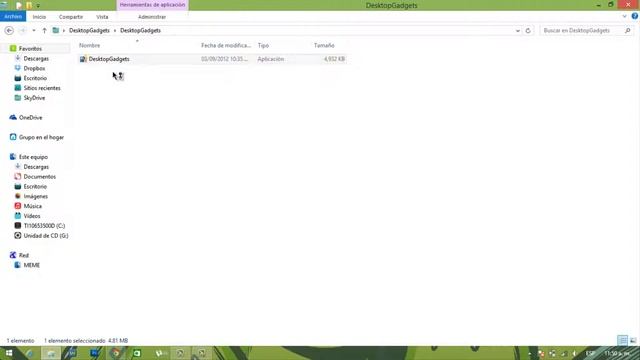Click the DesktopGadgets file icon
640x360 pixels.
pyautogui.click(x=83, y=59)
